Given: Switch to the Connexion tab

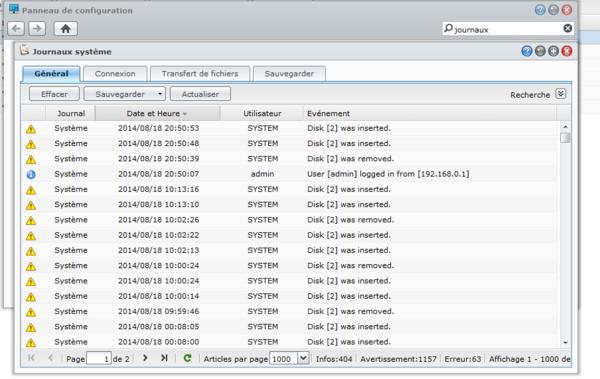Looking at the screenshot, I should [x=115, y=74].
